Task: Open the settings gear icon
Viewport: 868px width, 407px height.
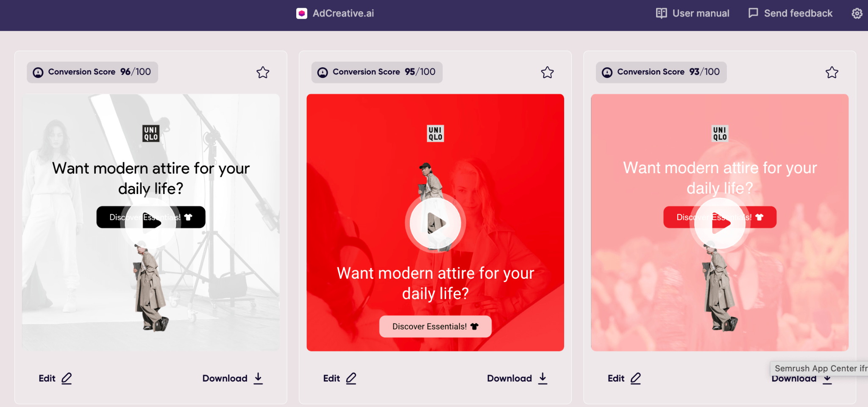Action: [857, 14]
